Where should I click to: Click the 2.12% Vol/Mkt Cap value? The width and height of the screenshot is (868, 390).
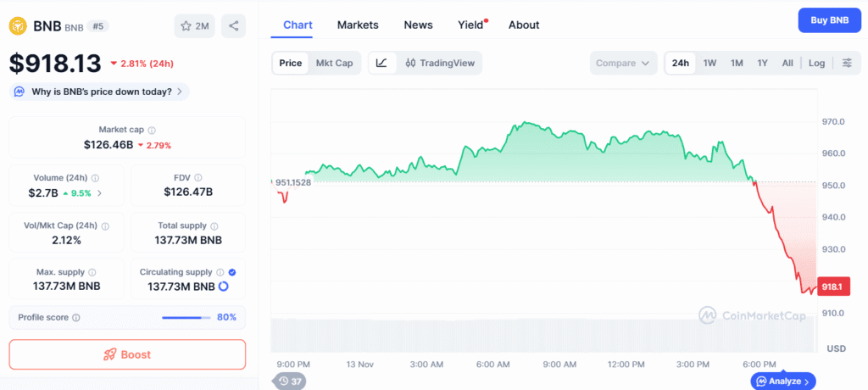[x=66, y=241]
